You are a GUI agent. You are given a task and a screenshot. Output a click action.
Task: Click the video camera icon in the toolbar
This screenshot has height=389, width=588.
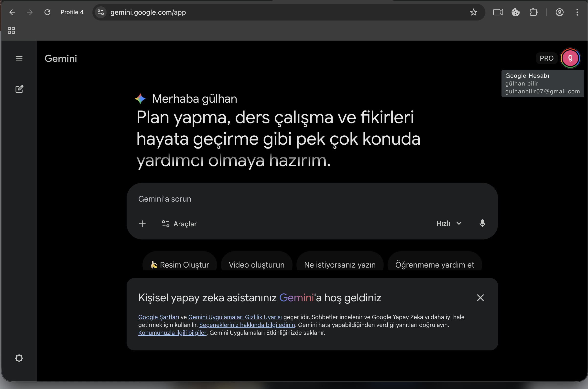coord(498,12)
